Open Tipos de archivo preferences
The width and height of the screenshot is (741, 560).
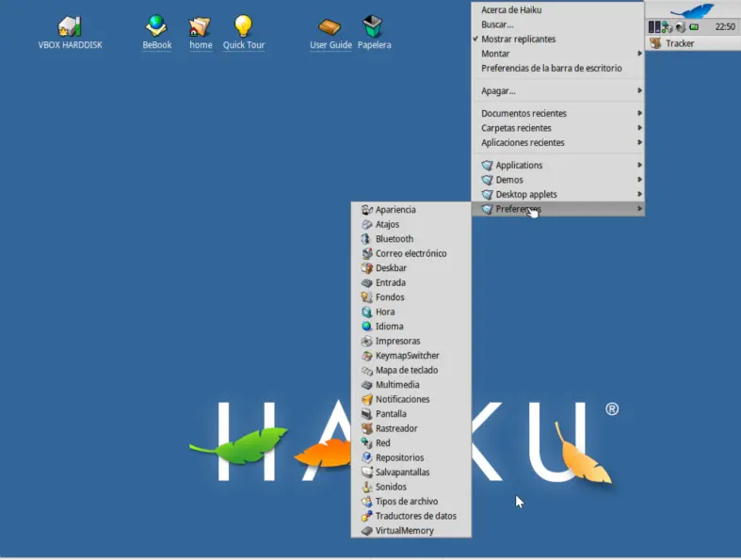point(411,502)
